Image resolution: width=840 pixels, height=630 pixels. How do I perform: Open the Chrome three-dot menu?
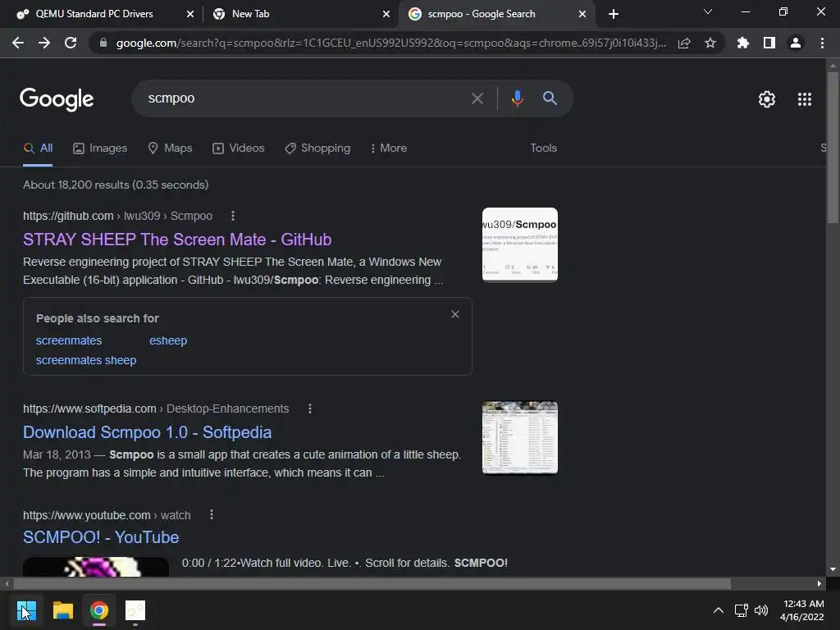(822, 43)
